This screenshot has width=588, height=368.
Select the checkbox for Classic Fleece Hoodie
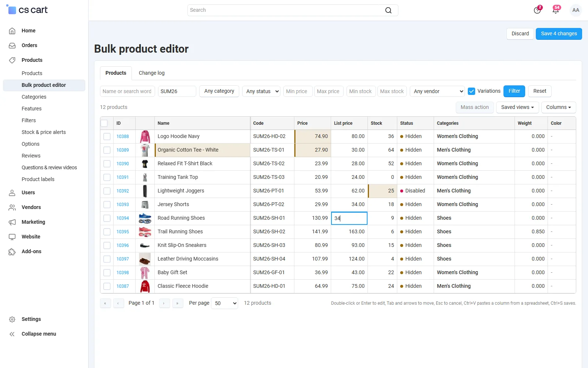(x=107, y=286)
